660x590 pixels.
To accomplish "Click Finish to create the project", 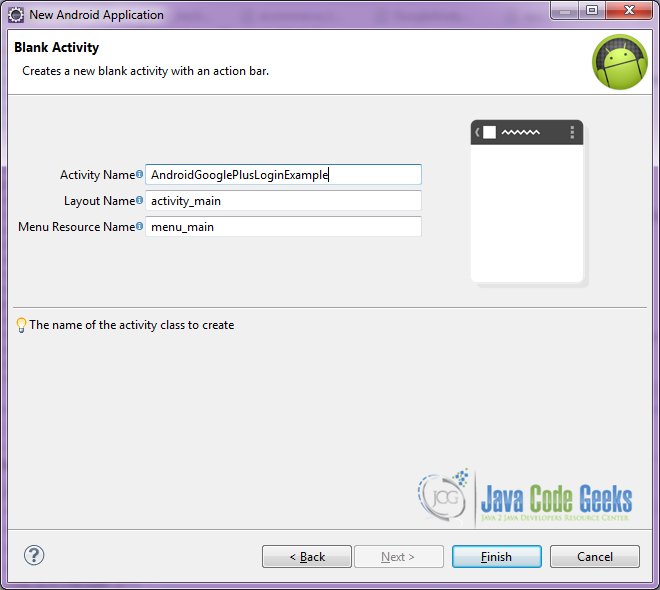I will [497, 556].
